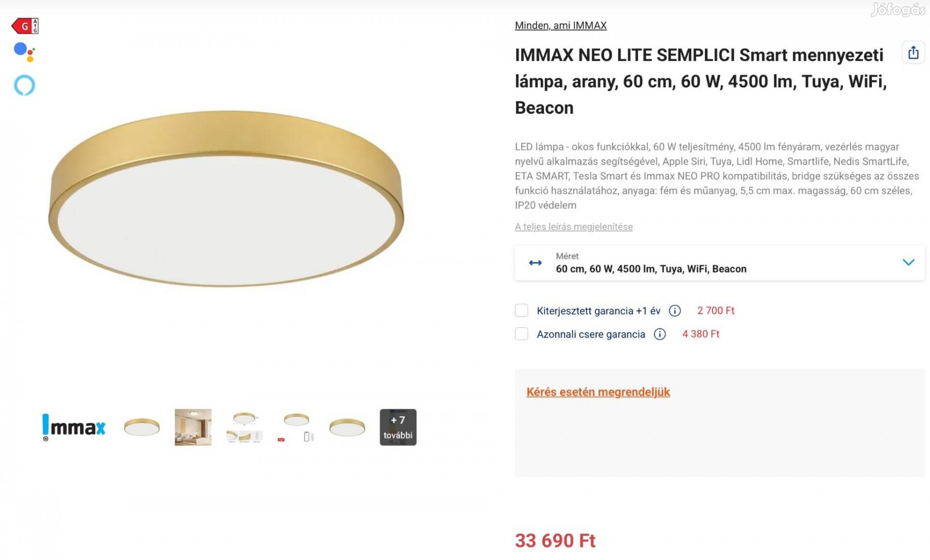Show the full description via A teljes leírás megjelenítése

click(573, 227)
